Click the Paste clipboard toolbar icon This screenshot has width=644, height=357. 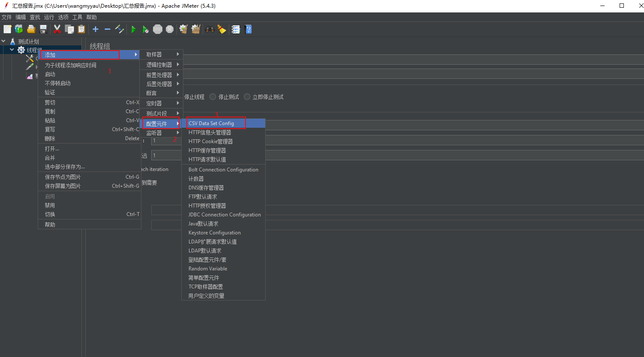[81, 29]
